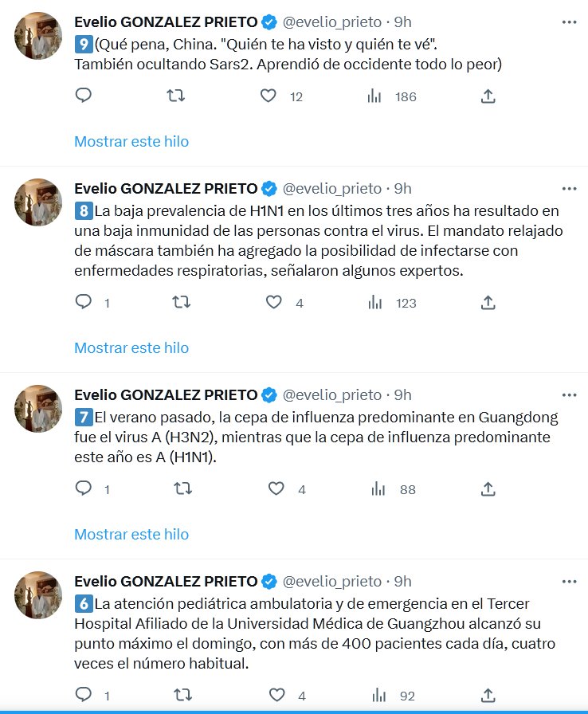Image resolution: width=588 pixels, height=714 pixels.
Task: Open @evelio_prieto profile on tweet 7
Action: [332, 395]
